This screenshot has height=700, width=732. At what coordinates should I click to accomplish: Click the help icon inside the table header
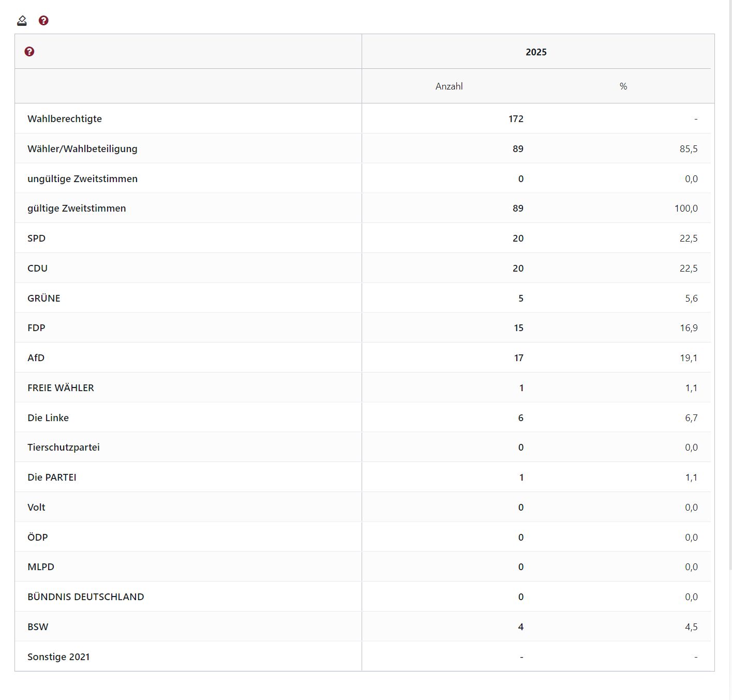coord(29,51)
